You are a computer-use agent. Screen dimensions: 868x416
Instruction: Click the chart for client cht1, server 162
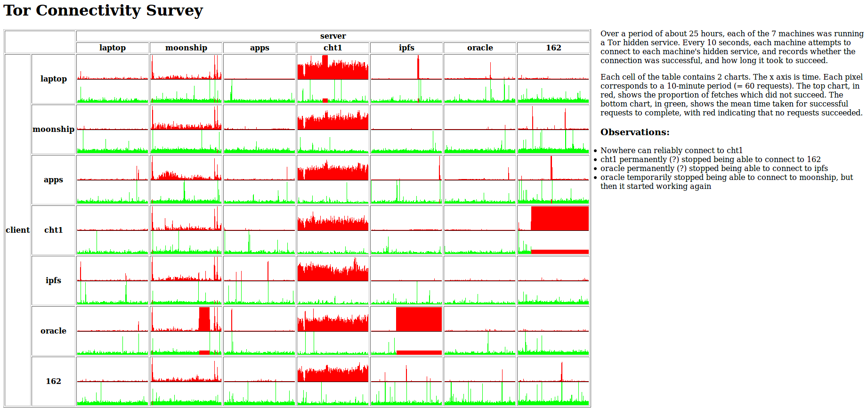pyautogui.click(x=553, y=230)
